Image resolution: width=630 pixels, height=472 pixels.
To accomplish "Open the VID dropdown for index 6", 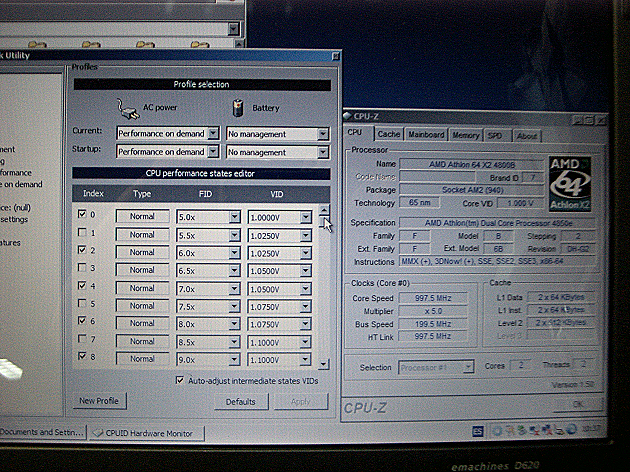I will (x=306, y=324).
